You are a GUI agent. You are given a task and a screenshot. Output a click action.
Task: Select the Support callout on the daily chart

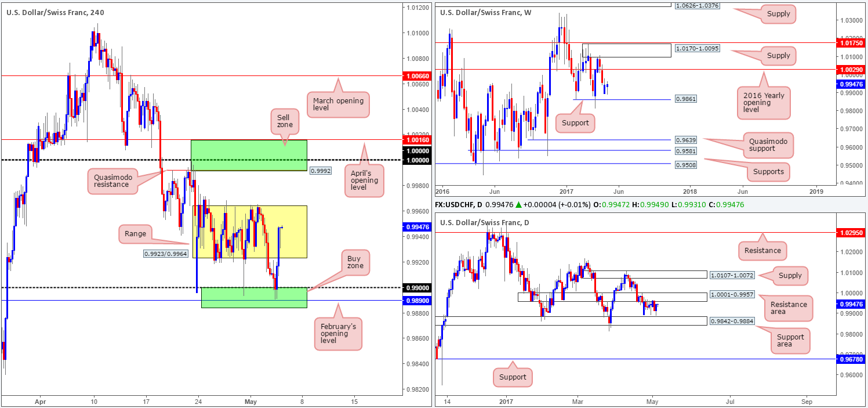click(513, 377)
